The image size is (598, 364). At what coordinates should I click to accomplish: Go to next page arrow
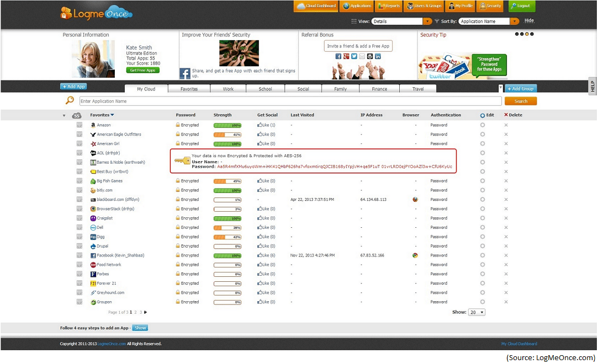(x=145, y=312)
